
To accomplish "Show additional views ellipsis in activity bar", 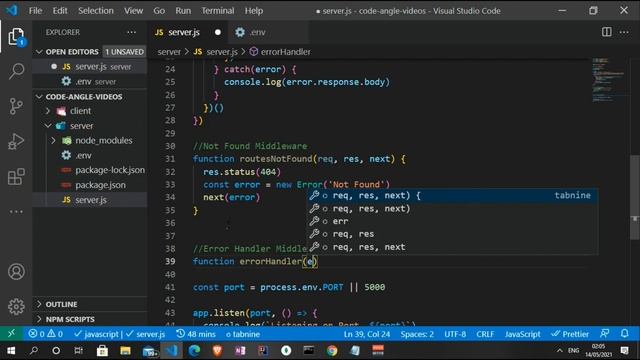I will (x=16, y=211).
